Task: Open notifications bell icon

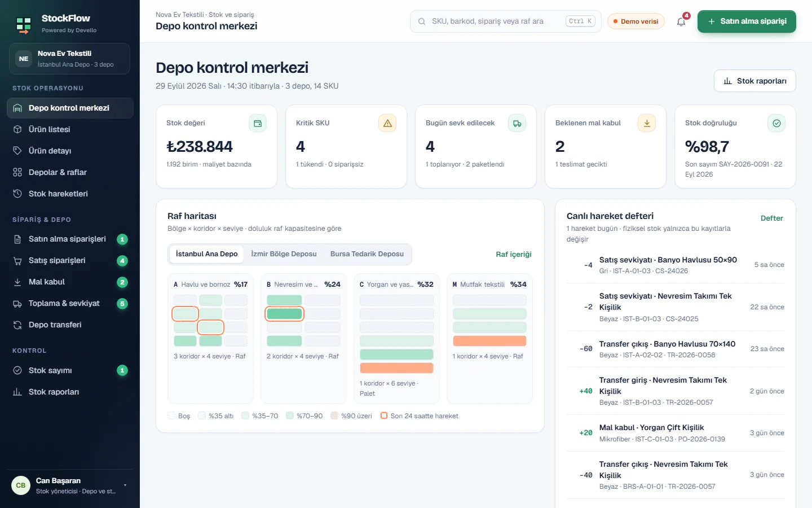Action: point(681,21)
